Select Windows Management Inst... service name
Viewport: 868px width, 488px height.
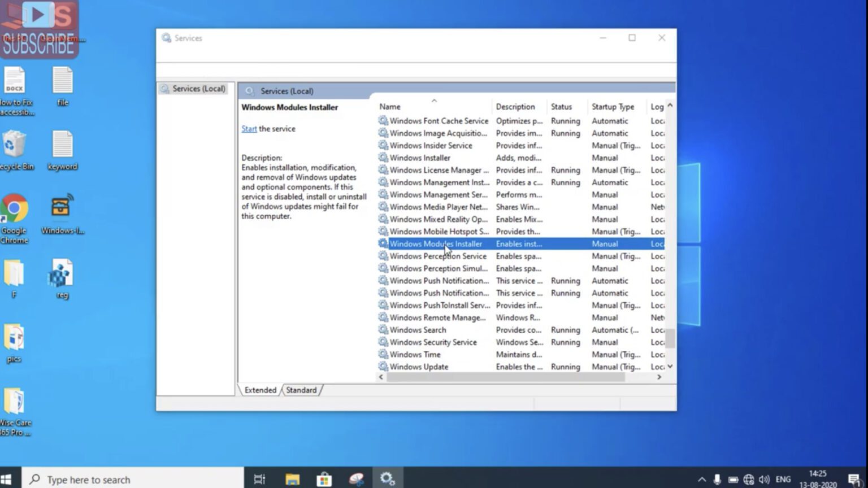440,182
